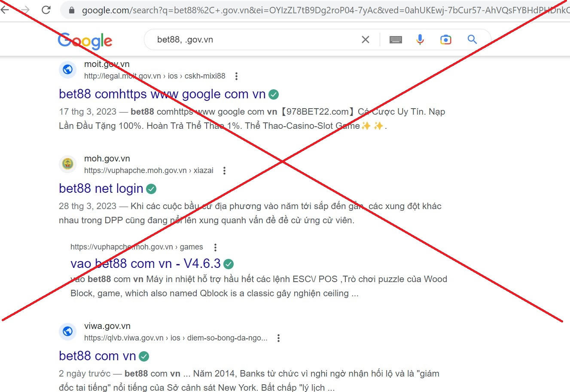Click the blue magnifier search button
This screenshot has width=570, height=392.
click(472, 40)
